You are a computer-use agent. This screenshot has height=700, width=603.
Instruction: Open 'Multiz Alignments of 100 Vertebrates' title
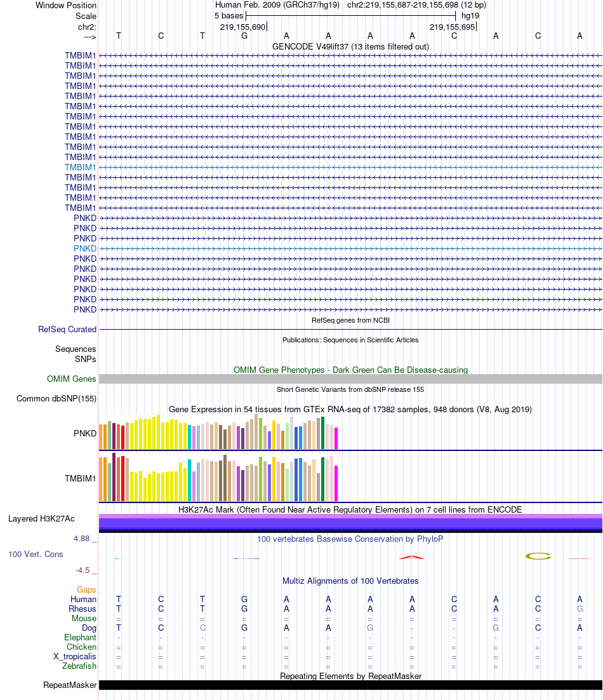350,581
